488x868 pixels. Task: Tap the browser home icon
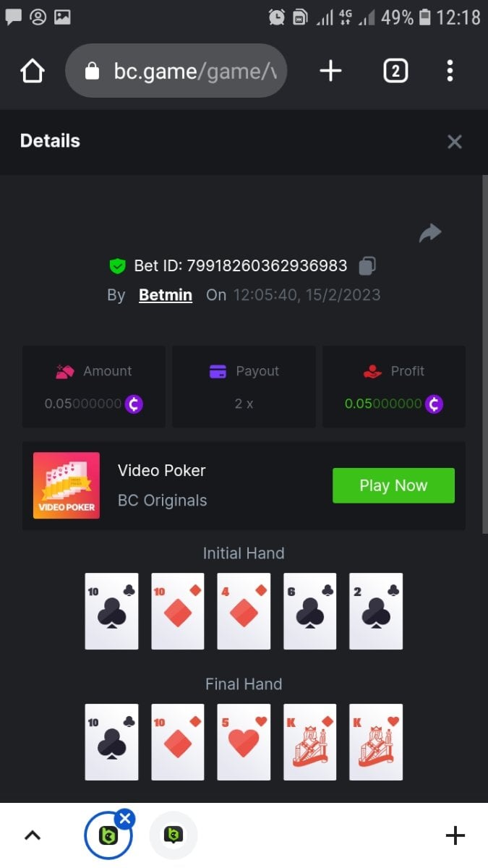click(x=33, y=71)
